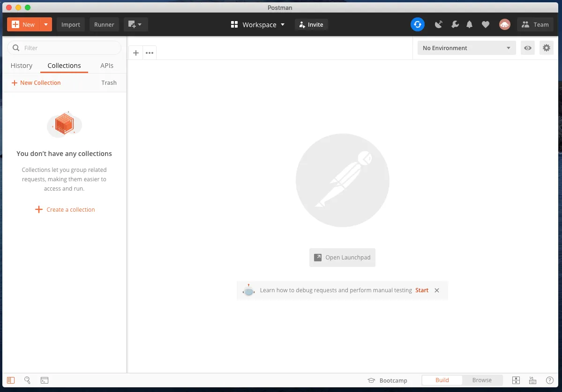Switch to Browse mode

click(482, 380)
